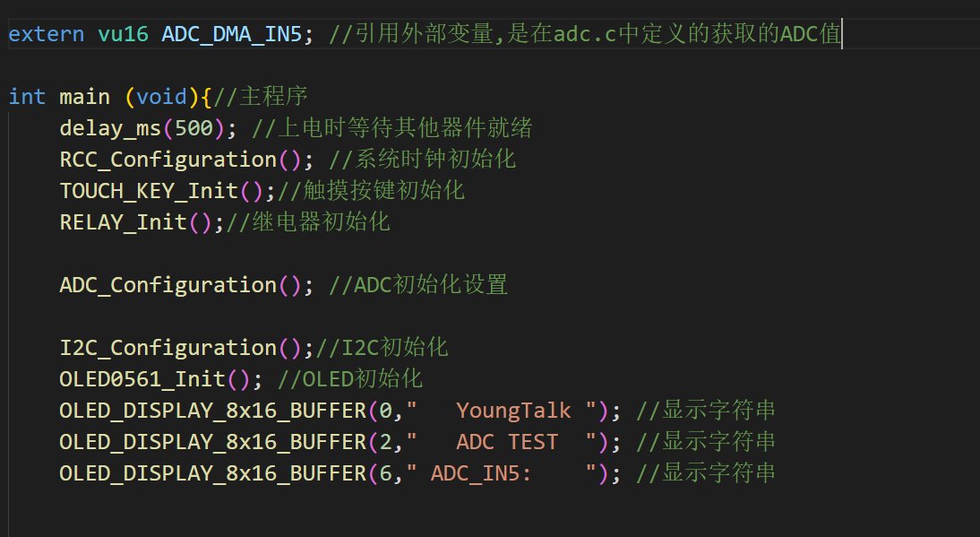
Task: Click the delay_ms function call
Action: tap(110, 128)
